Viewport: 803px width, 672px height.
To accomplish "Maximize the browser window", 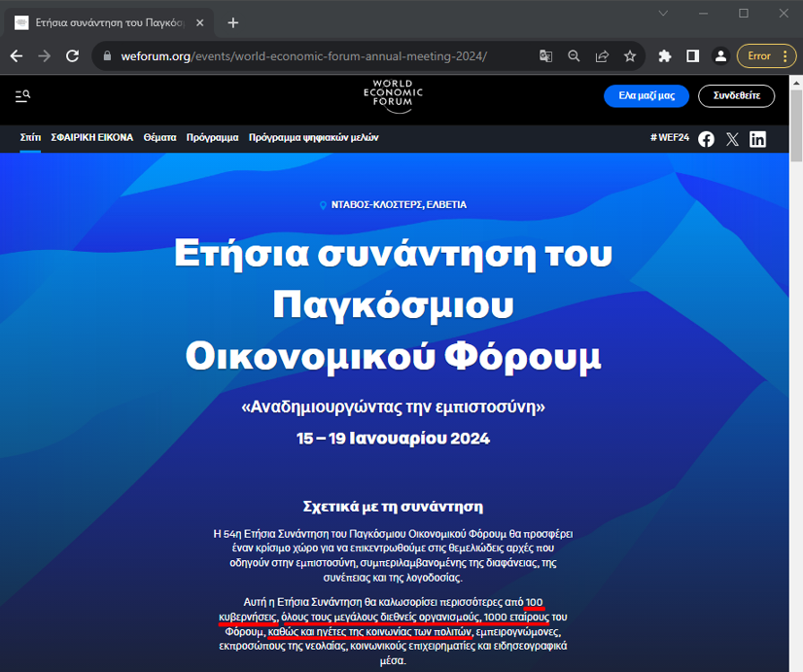I will tap(744, 14).
